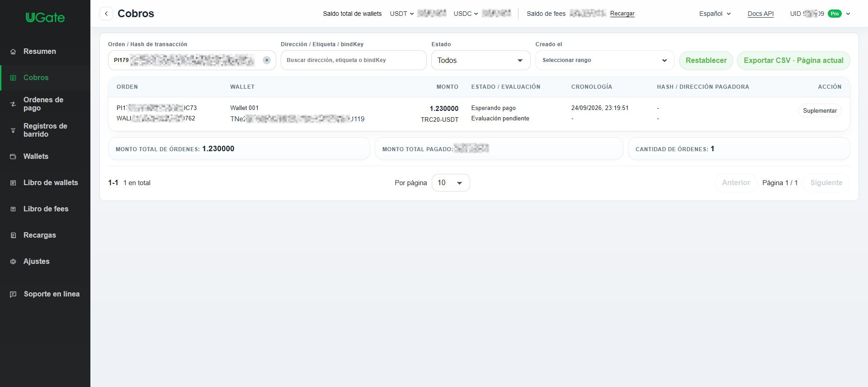Click the Registros de barrido filter icon

(x=13, y=130)
